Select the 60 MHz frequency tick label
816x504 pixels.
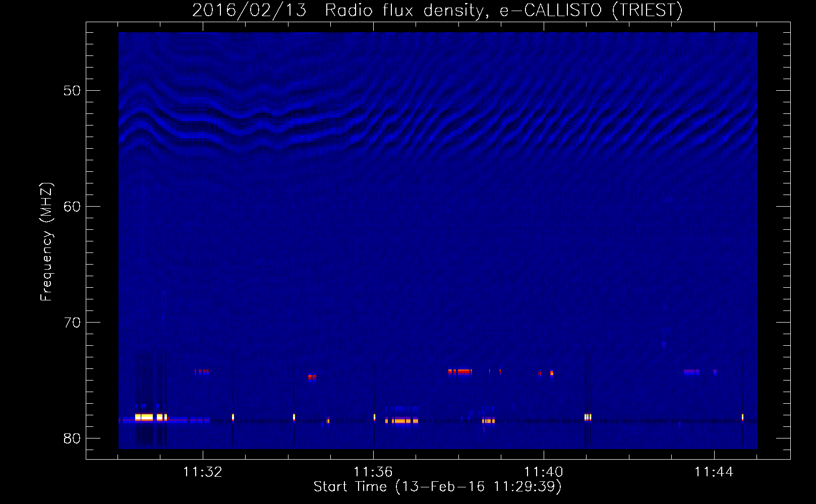(x=72, y=207)
